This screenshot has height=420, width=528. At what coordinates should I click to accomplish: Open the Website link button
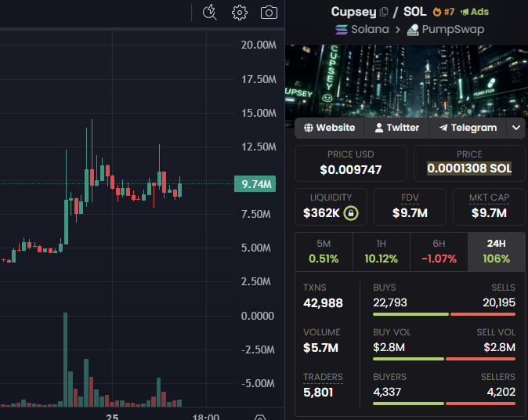click(x=329, y=128)
